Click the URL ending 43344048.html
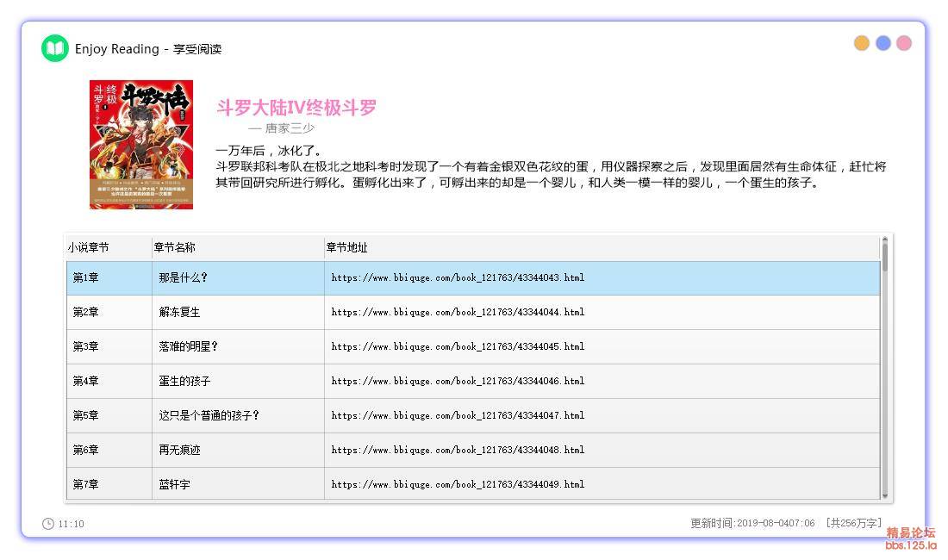The image size is (948, 560). [x=458, y=450]
